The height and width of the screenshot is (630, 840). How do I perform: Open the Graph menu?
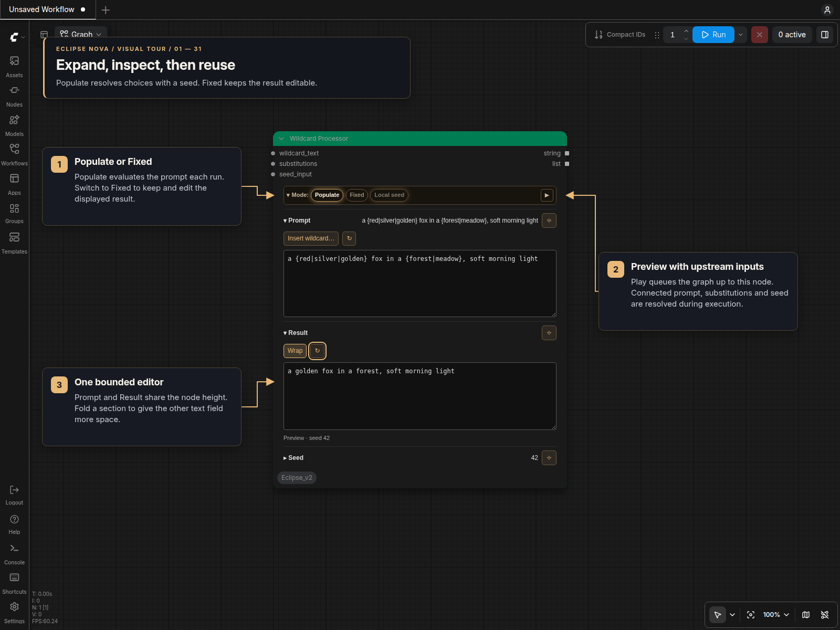pos(81,34)
